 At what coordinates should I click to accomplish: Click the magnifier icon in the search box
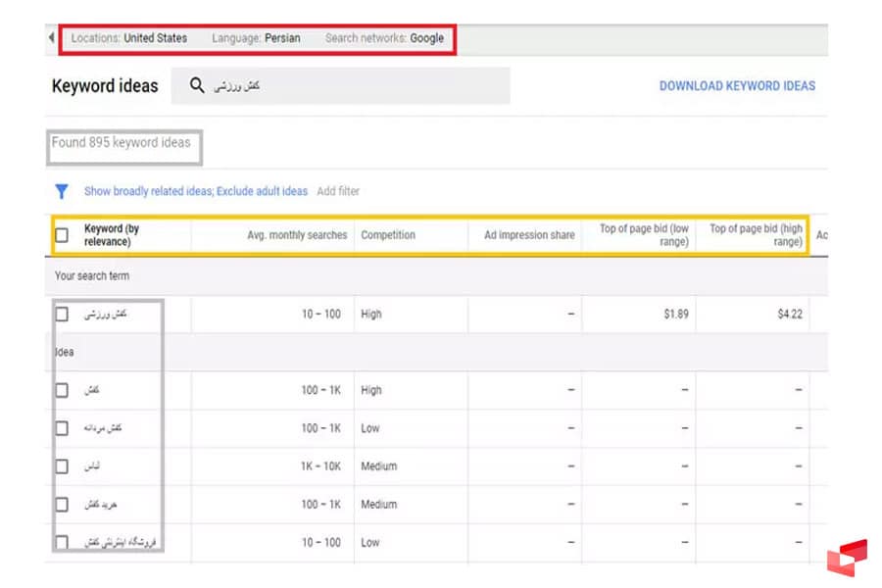coord(197,85)
